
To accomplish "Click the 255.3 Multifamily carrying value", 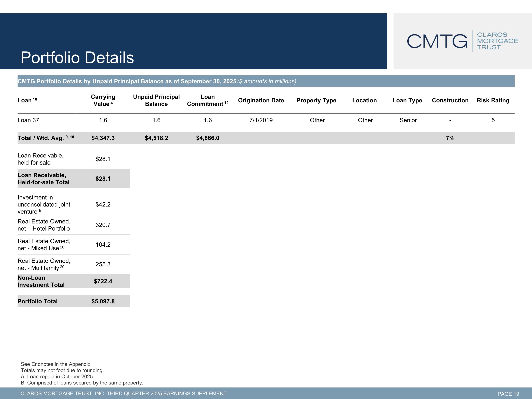I will coord(103,264).
